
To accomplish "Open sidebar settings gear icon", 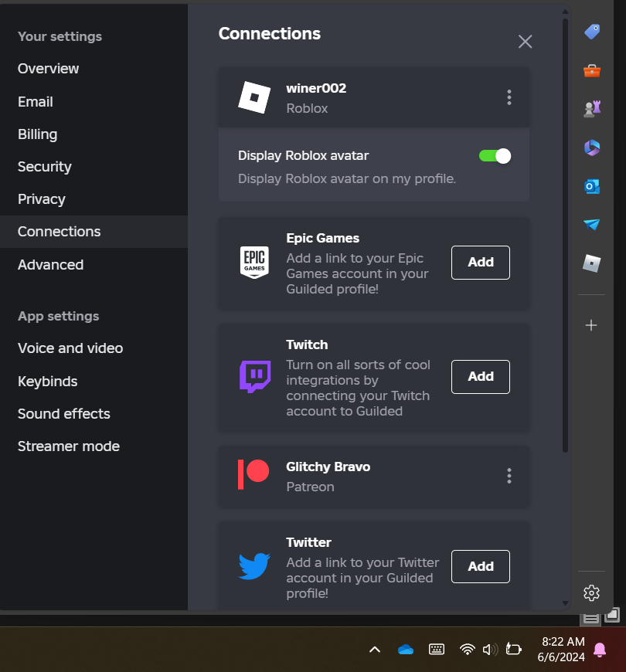I will coord(592,592).
